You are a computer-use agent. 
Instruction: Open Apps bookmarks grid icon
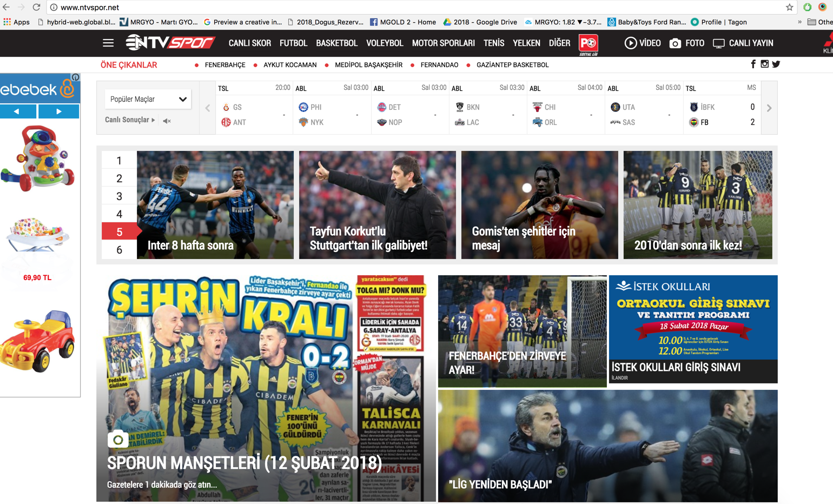[x=7, y=22]
